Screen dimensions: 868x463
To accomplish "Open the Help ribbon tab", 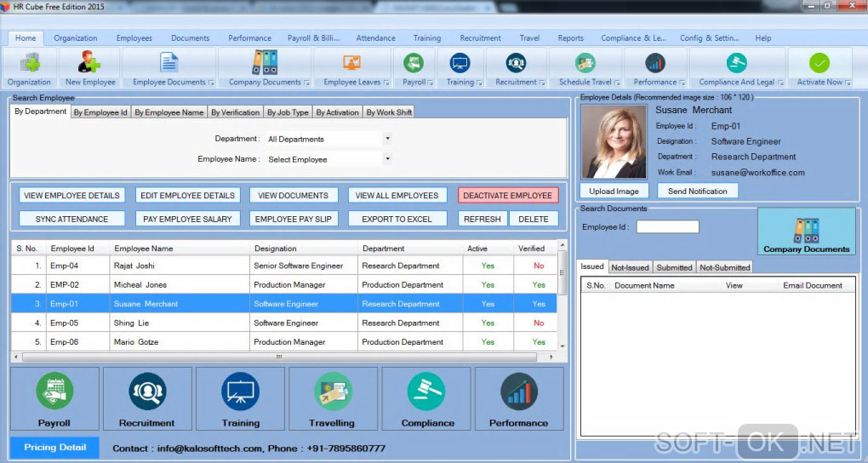I will point(762,38).
